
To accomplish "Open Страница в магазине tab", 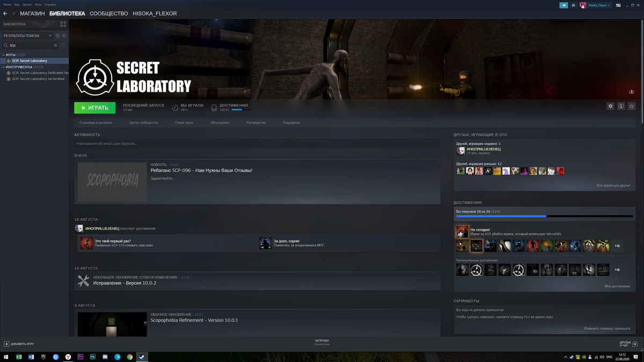I will [96, 122].
